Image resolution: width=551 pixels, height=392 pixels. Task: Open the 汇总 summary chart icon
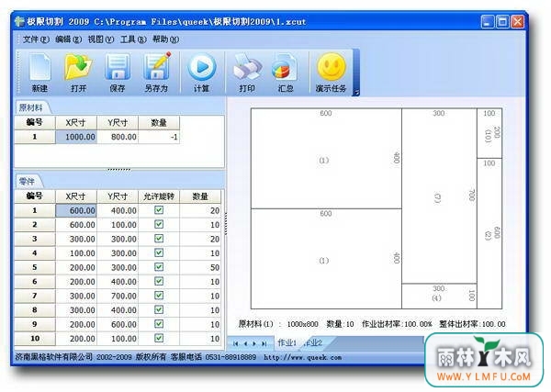pyautogui.click(x=286, y=73)
